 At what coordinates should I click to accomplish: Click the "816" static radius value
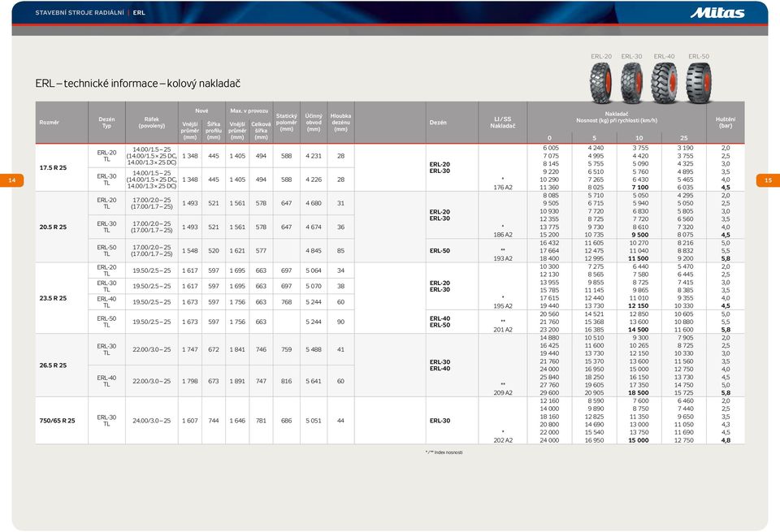(287, 381)
